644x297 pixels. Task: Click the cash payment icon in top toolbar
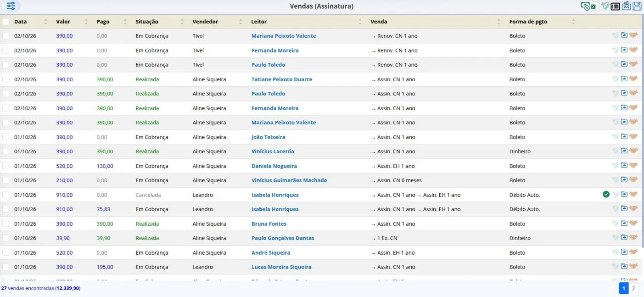pos(585,6)
